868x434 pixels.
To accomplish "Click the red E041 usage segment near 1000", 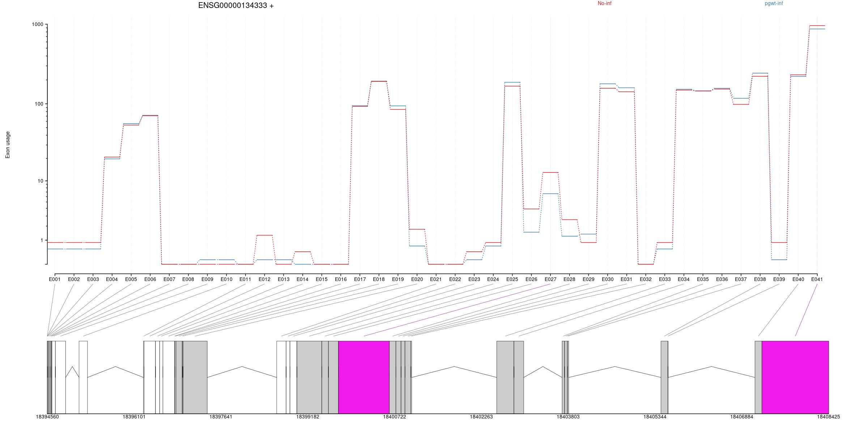I will [817, 26].
